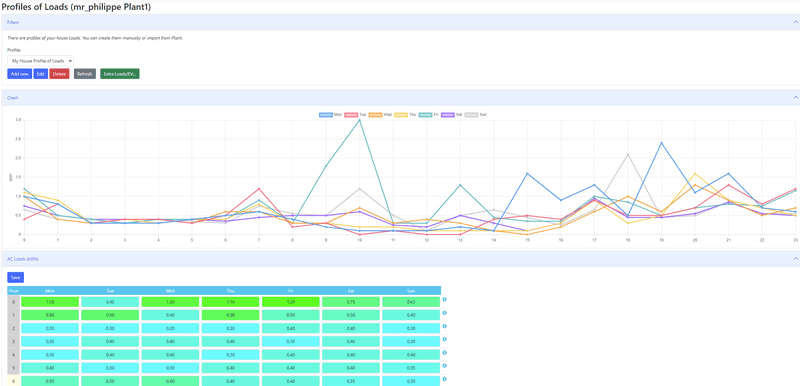Toggle the Tue series in chart legend
This screenshot has height=386, width=800.
(x=356, y=115)
